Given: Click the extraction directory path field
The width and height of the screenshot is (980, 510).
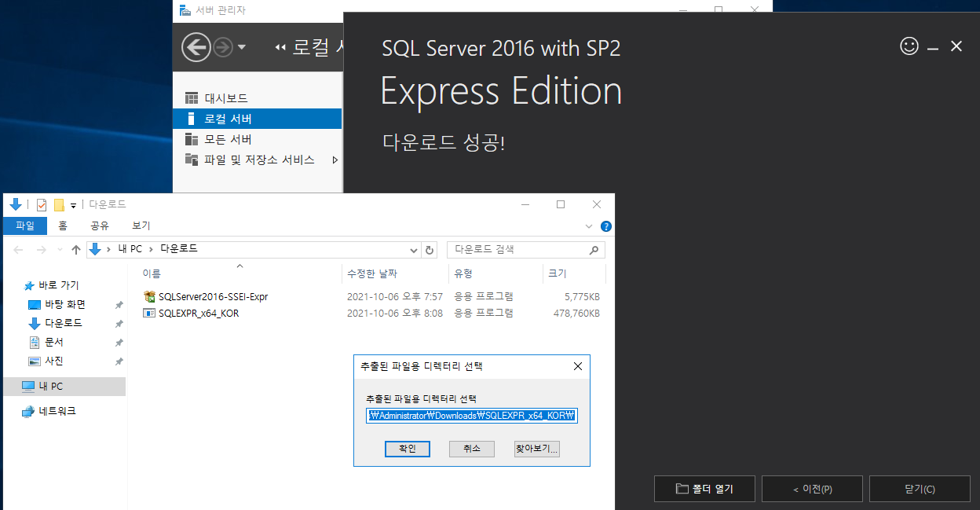Looking at the screenshot, I should pyautogui.click(x=472, y=416).
